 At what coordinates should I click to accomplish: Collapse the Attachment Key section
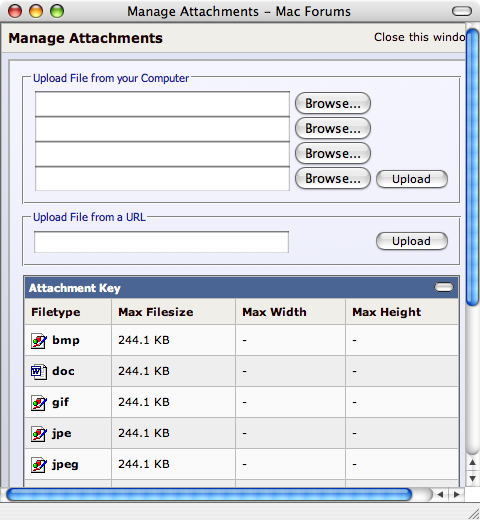(444, 287)
